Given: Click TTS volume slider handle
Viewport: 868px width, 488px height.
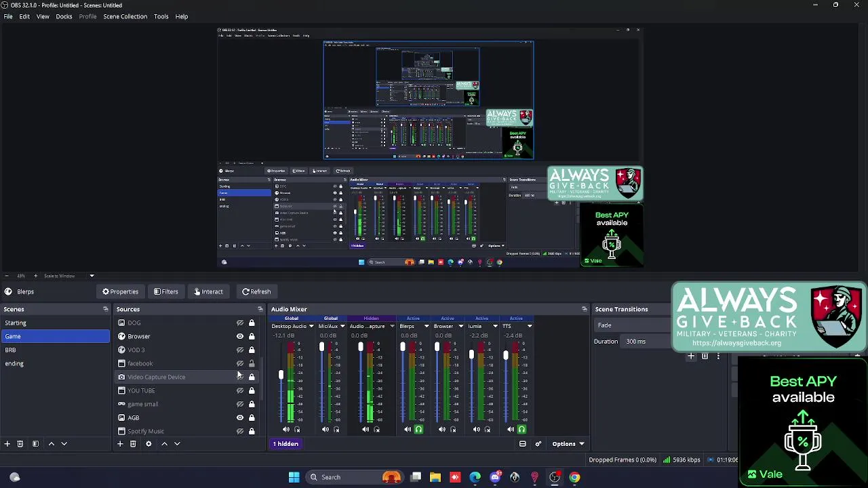Looking at the screenshot, I should 506,356.
